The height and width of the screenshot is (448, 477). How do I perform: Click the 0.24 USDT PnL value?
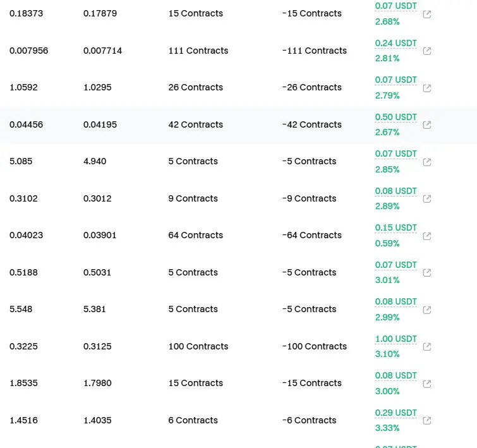click(395, 43)
